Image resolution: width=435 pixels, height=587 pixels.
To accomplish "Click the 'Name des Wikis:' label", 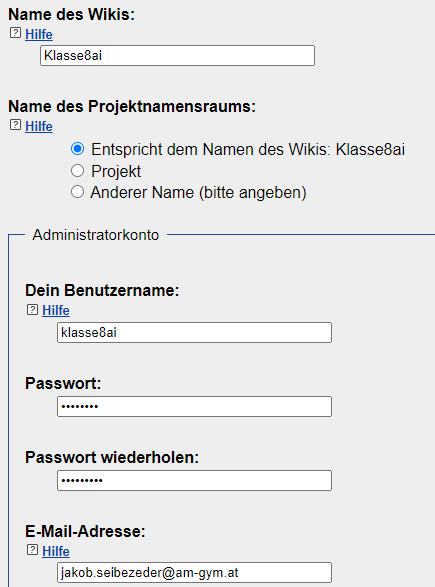I will 72,14.
